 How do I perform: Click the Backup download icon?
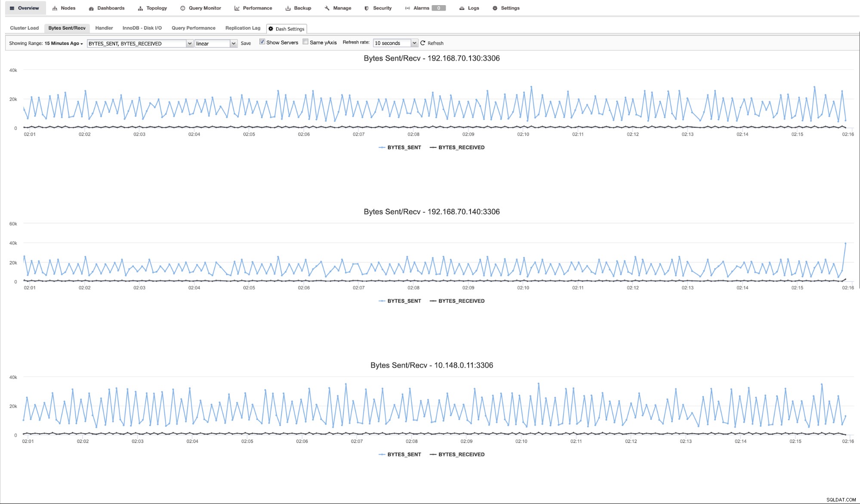[x=288, y=8]
